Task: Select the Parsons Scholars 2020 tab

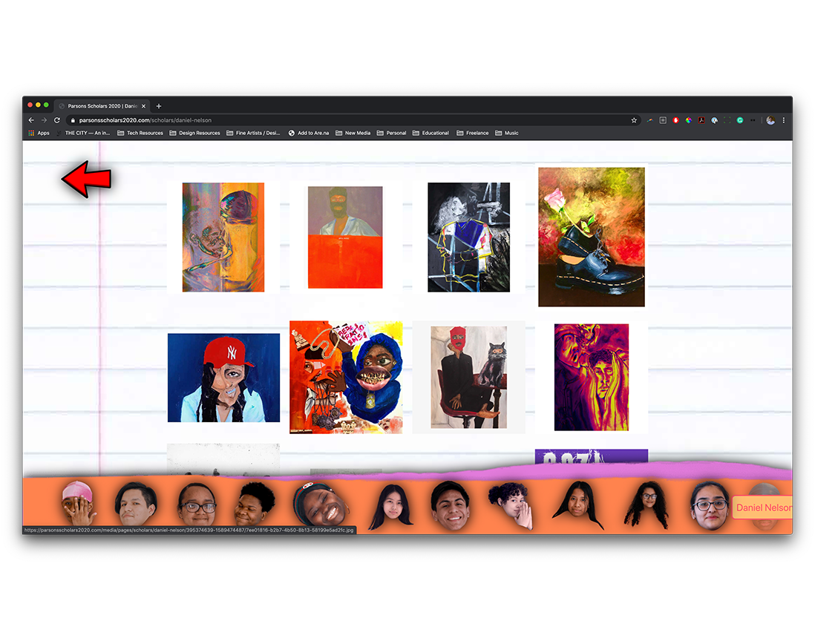Action: [x=102, y=106]
